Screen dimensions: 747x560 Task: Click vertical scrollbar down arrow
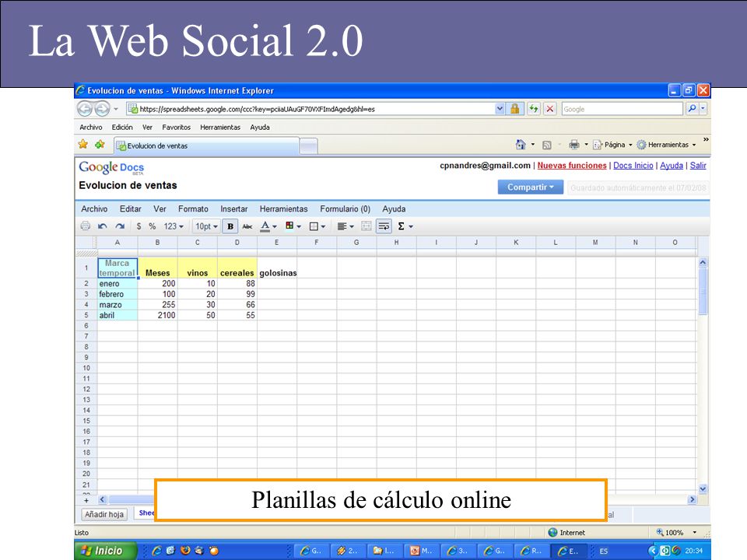(x=702, y=488)
